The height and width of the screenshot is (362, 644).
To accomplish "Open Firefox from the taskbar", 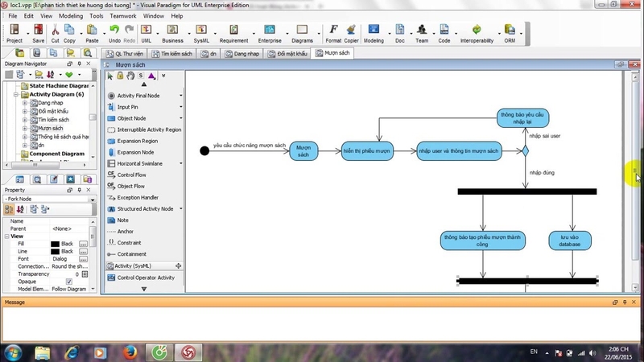I will click(x=130, y=352).
